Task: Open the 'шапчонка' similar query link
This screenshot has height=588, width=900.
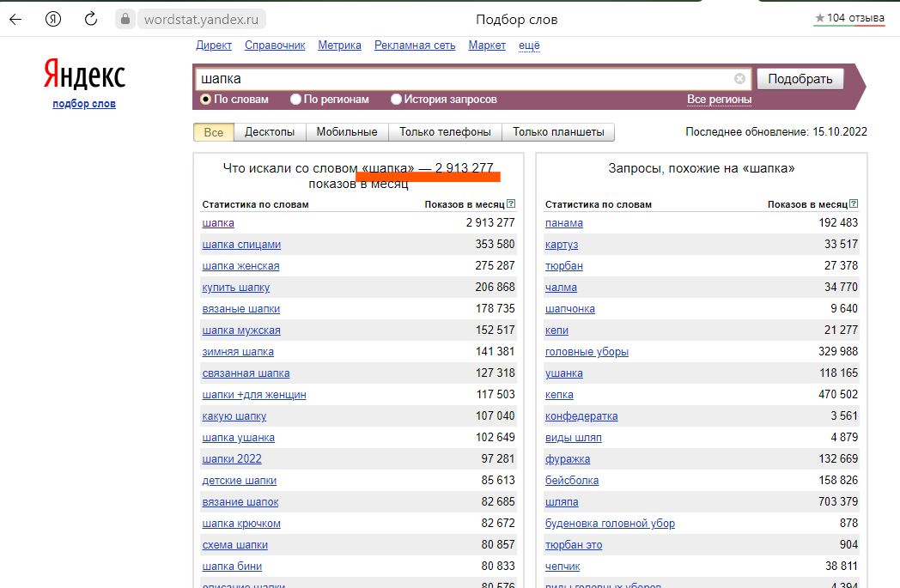Action: pos(570,309)
